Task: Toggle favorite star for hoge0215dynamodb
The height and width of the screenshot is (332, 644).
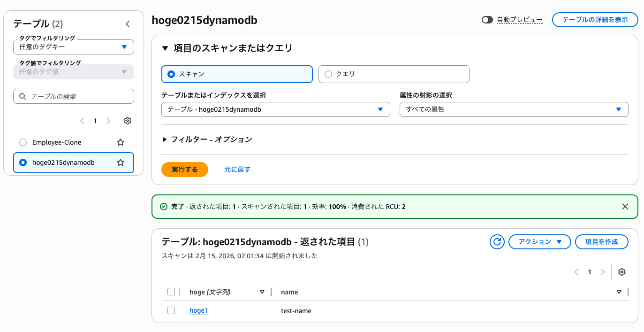Action: pyautogui.click(x=121, y=162)
